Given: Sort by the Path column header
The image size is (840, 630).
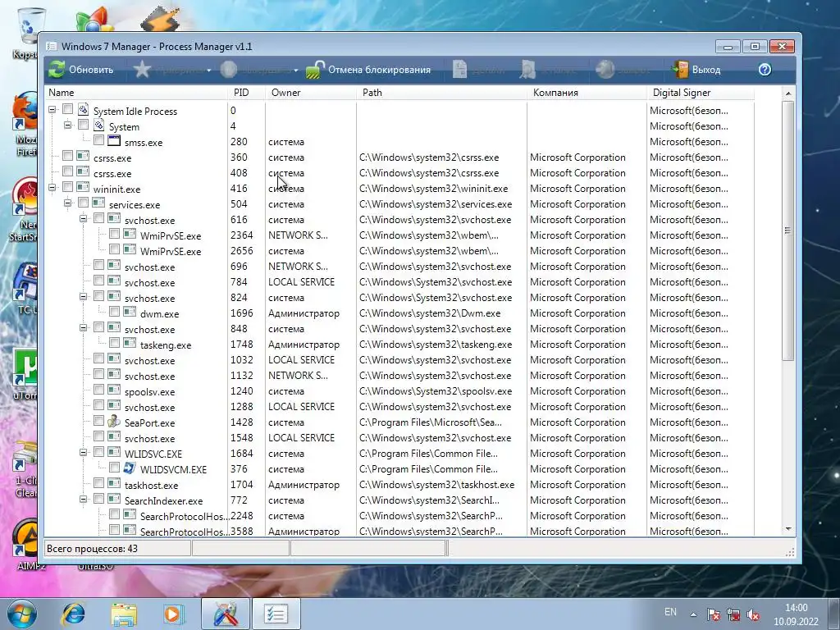Looking at the screenshot, I should (441, 93).
